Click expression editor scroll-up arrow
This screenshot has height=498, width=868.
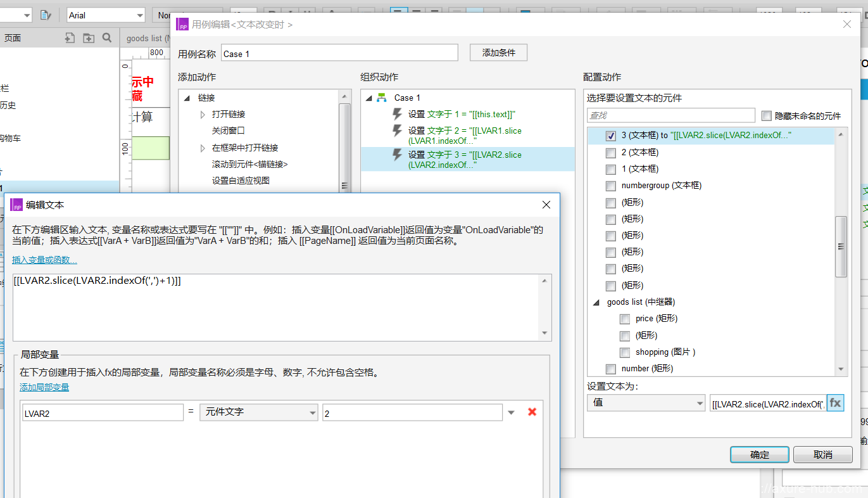point(545,281)
